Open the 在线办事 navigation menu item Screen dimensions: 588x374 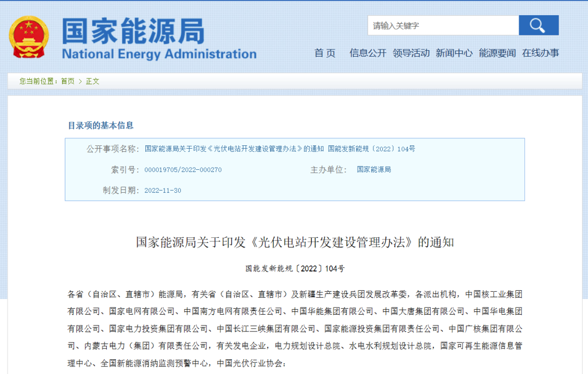541,53
